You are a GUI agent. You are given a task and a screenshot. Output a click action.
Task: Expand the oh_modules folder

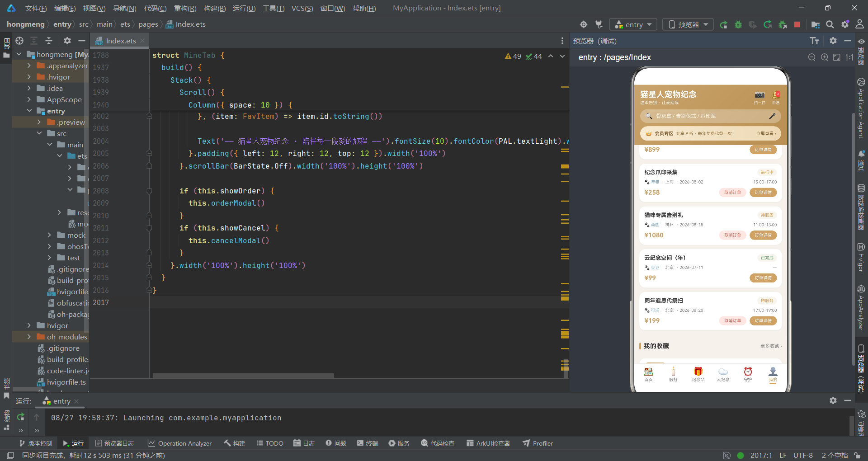[29, 337]
